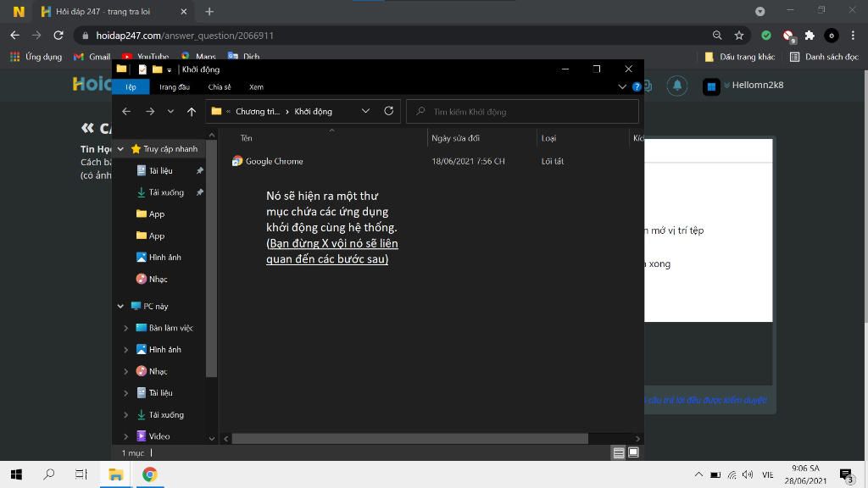Click the date cell 18/06/2021 7:56 CH

(x=468, y=161)
